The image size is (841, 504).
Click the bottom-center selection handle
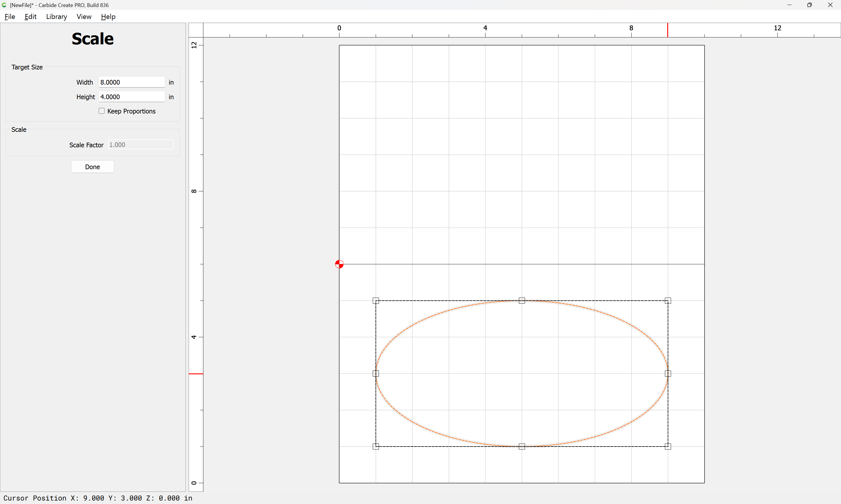coord(522,446)
